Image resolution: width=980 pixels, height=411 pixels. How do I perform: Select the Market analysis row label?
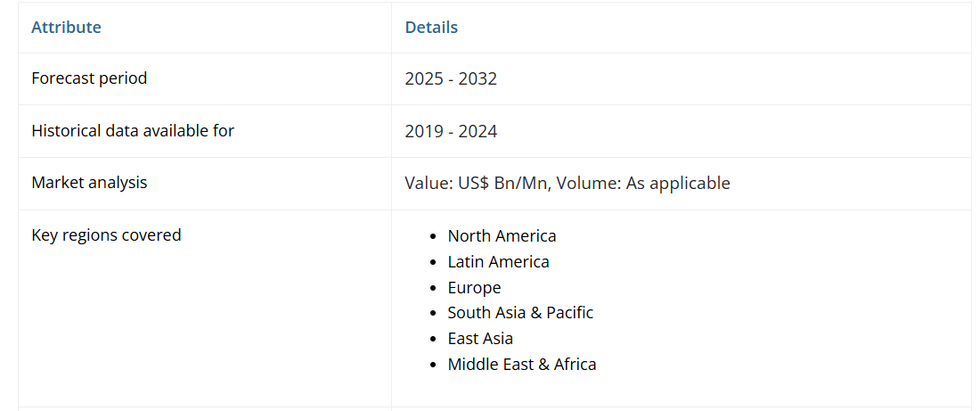(89, 183)
